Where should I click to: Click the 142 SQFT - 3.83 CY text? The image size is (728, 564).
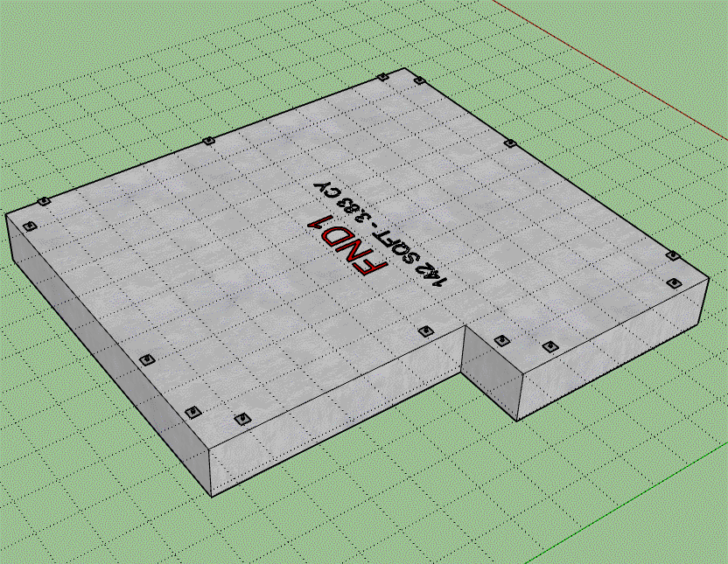click(381, 233)
